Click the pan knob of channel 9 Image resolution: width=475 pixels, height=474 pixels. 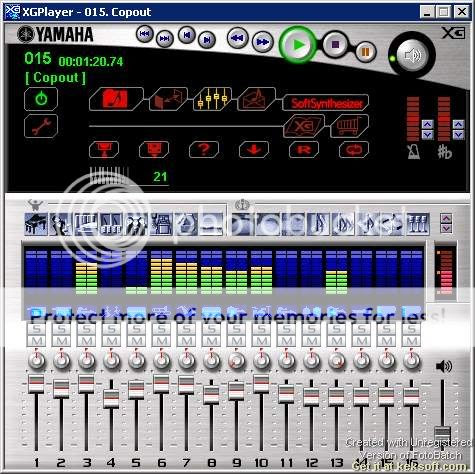236,361
